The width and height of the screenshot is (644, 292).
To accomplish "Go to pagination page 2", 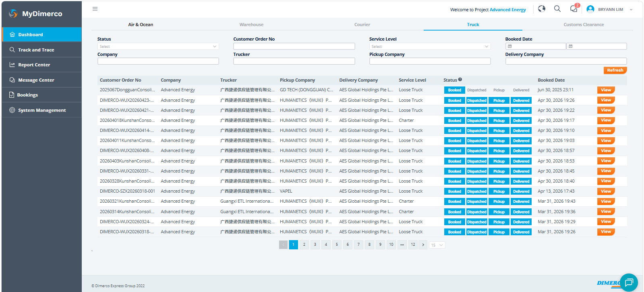I will [304, 245].
